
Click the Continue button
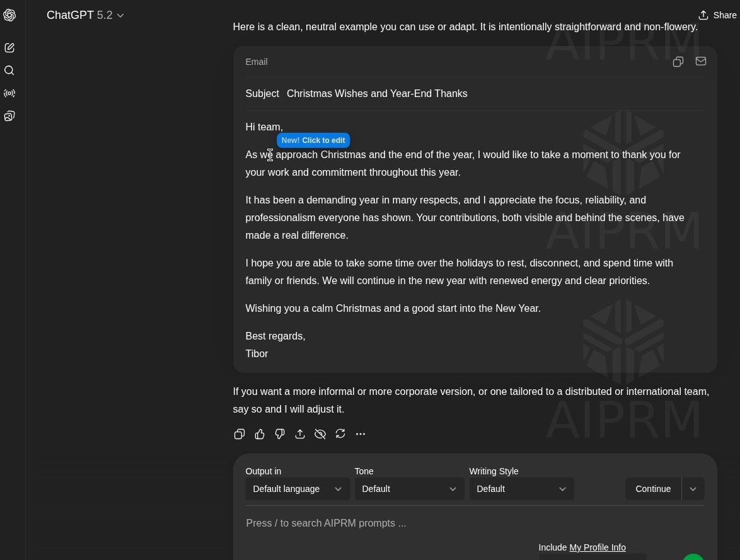click(653, 489)
